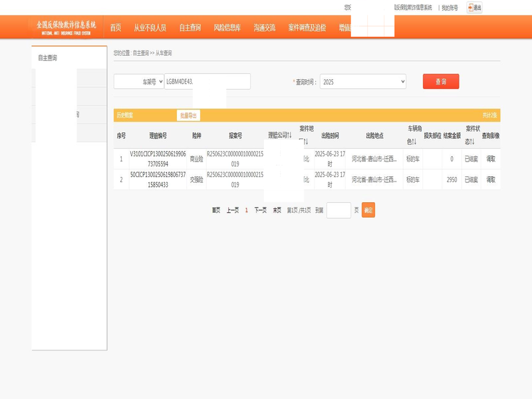Image resolution: width=532 pixels, height=399 pixels.
Task: Open 我的账号 account link
Action: pyautogui.click(x=450, y=8)
